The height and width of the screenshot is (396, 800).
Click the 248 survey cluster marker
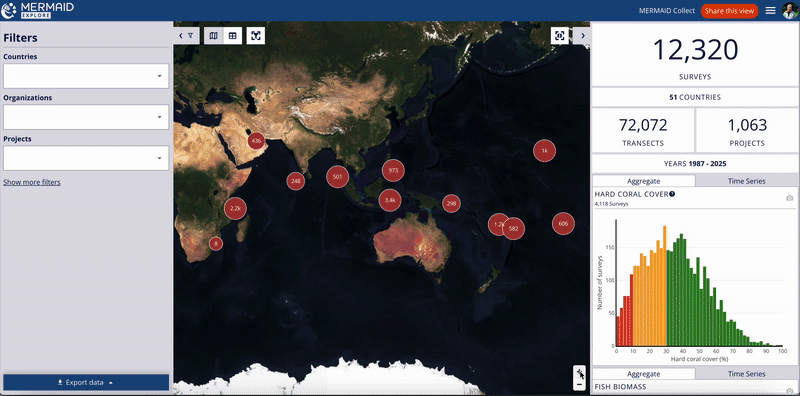(x=295, y=181)
